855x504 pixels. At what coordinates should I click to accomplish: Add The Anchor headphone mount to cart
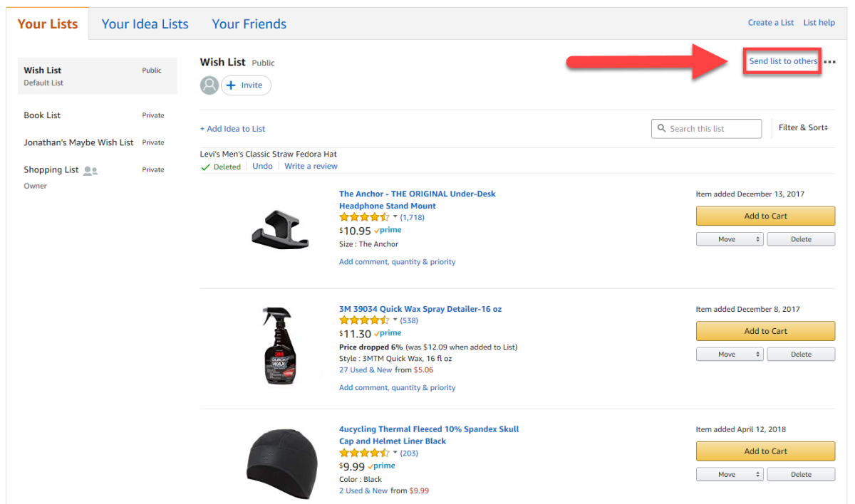pyautogui.click(x=765, y=216)
